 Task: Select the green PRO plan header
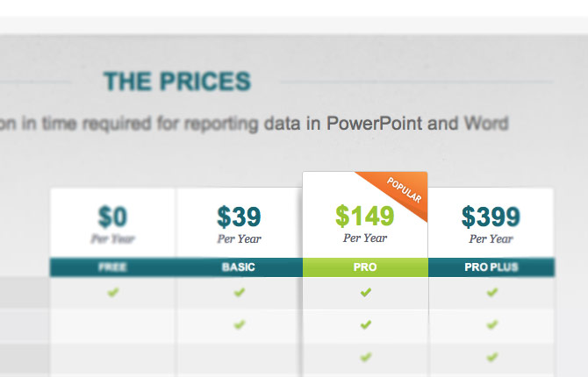point(365,267)
